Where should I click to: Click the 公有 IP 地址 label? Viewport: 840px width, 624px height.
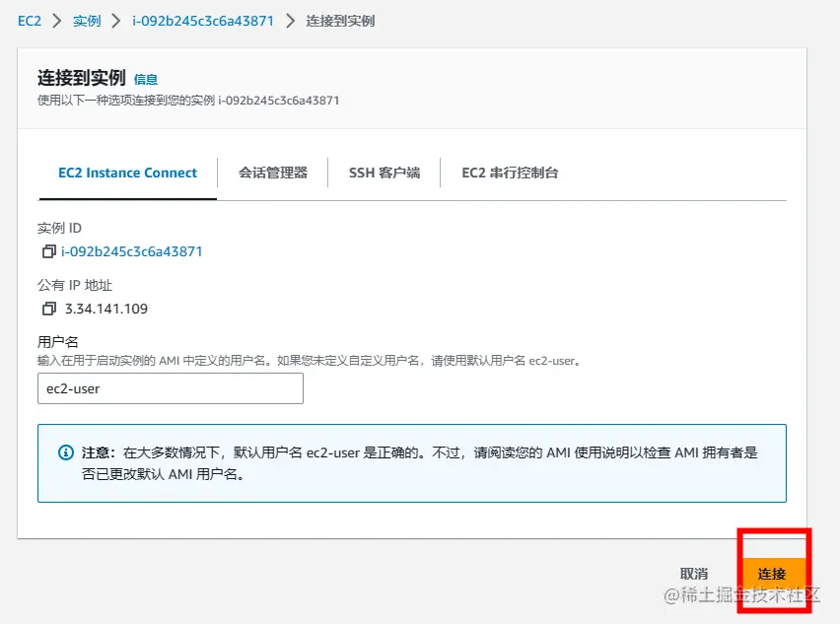[x=75, y=285]
